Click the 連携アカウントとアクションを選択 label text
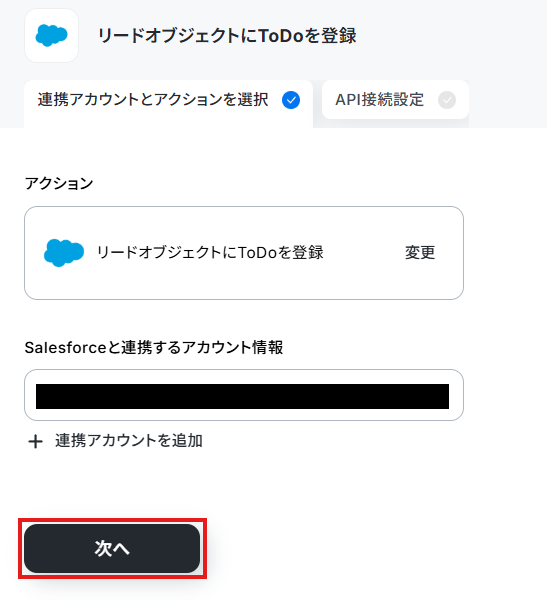 pos(153,99)
